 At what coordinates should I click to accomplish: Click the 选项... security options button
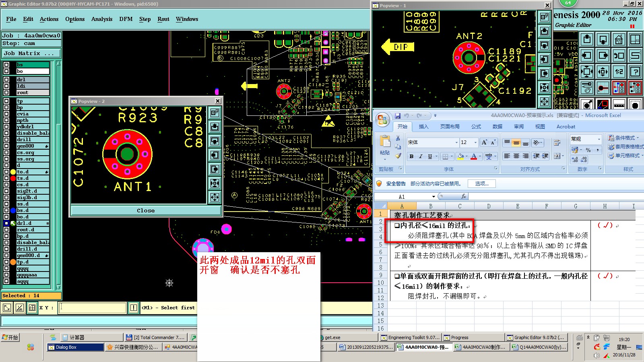482,184
